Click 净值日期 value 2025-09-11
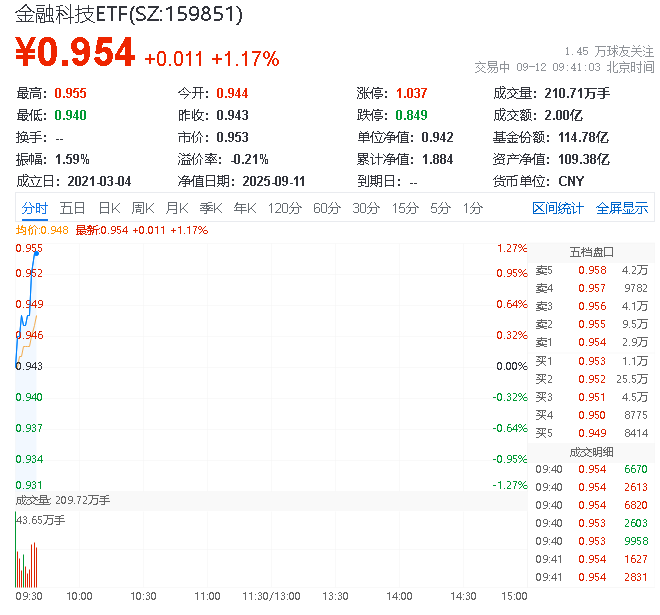 274,181
